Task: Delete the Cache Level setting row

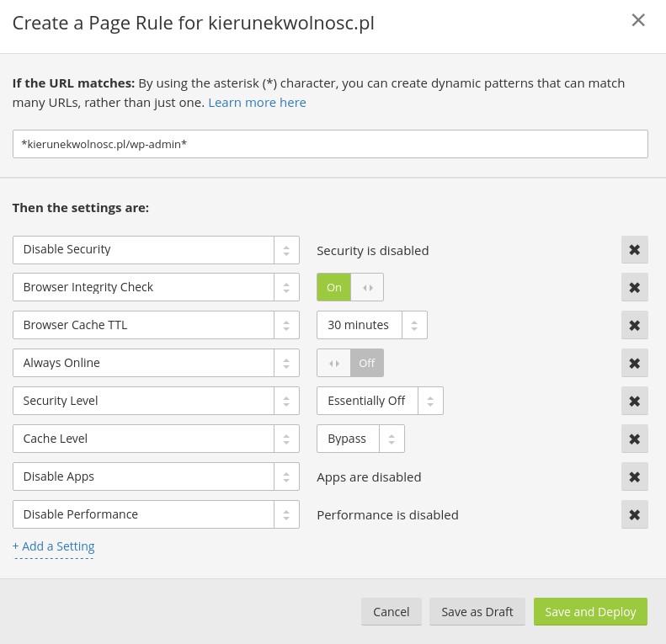Action: tap(634, 439)
